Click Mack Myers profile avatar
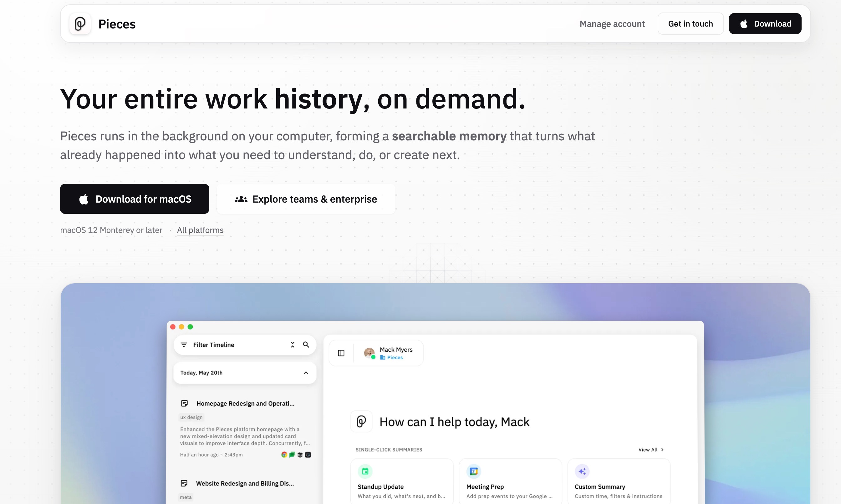The height and width of the screenshot is (504, 841). 370,353
